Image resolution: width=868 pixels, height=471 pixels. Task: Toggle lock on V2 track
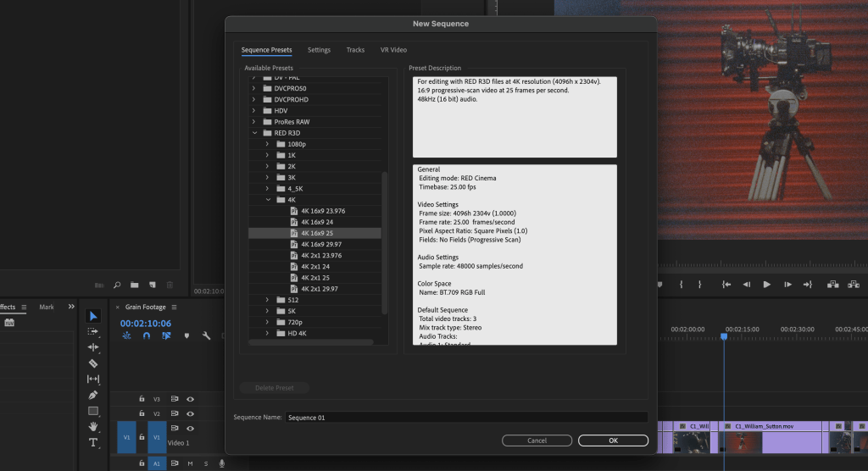tap(142, 413)
